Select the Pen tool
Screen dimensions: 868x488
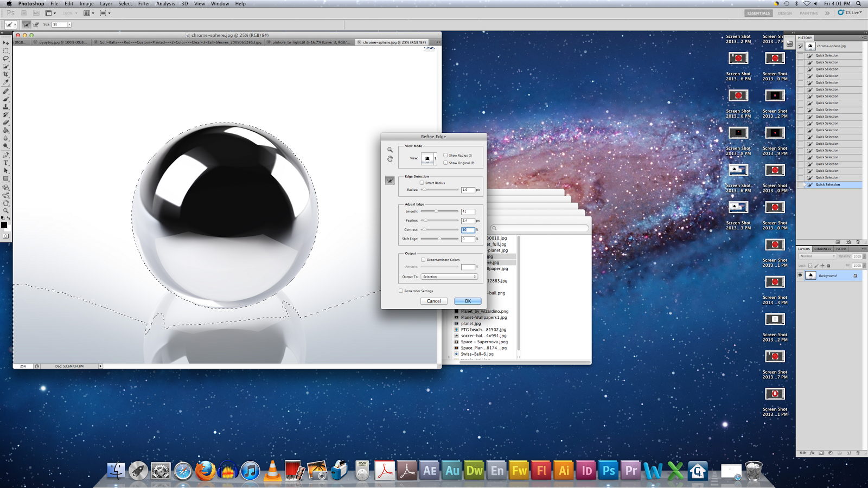click(x=6, y=155)
